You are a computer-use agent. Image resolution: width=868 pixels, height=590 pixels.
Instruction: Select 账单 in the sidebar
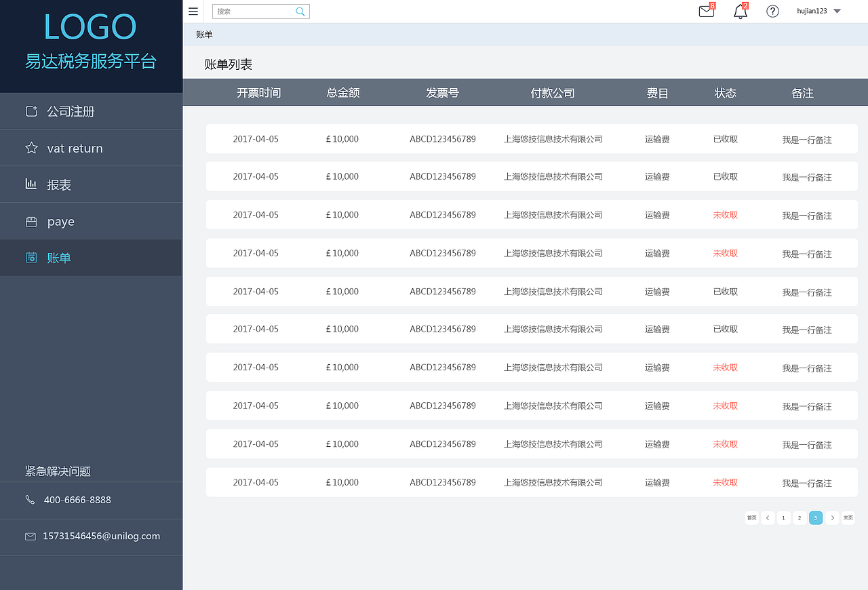click(x=91, y=258)
